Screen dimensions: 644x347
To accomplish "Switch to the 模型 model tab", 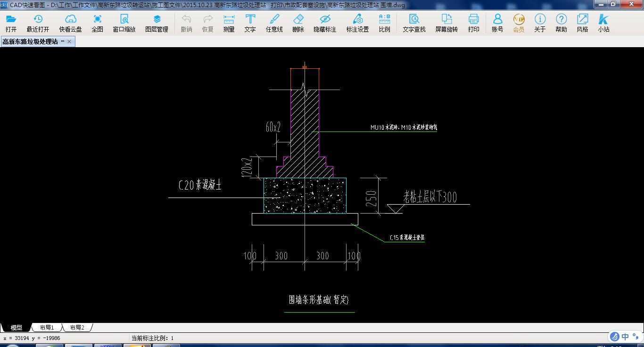I will click(x=16, y=327).
